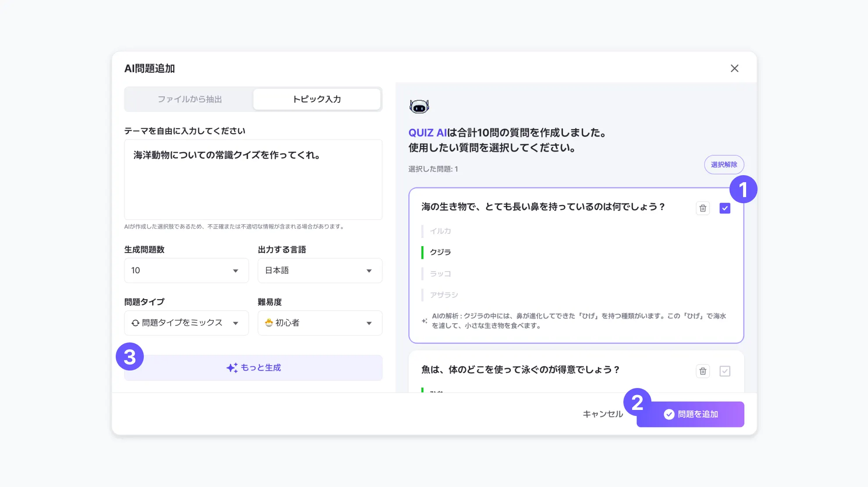Check the fish swimming question checkbox

(x=725, y=371)
